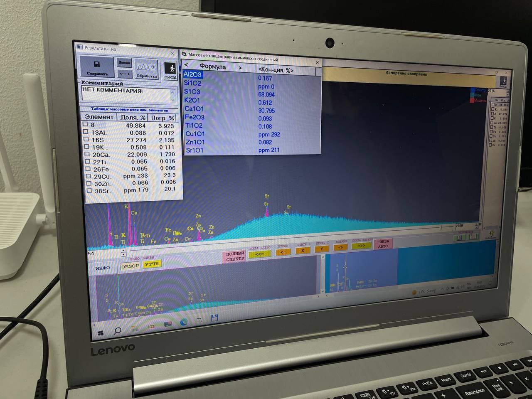Click the Сохранить floppy disk button
Image resolution: width=532 pixels, height=399 pixels.
97,68
